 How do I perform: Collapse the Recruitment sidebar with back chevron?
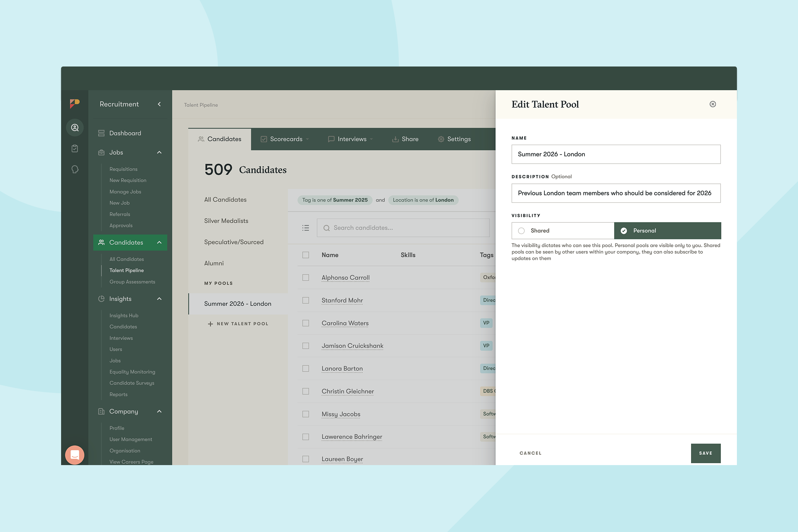pos(159,104)
